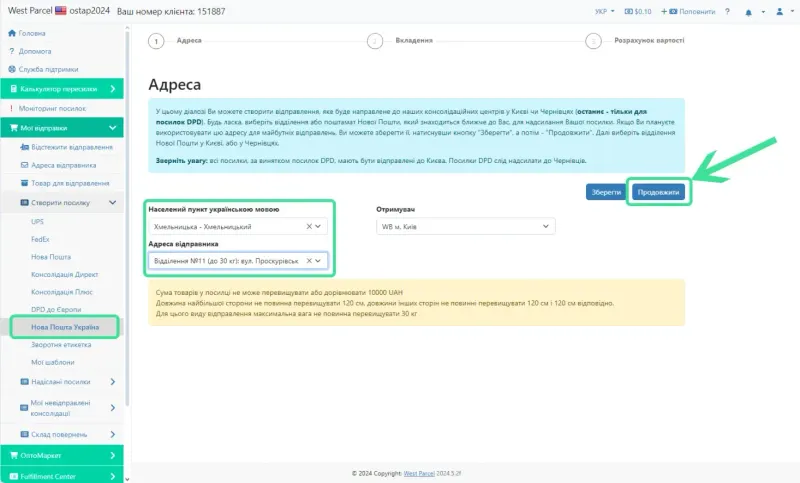Viewport: 800px width, 483px height.
Task: Open Служба підтримки support page
Action: click(43, 69)
